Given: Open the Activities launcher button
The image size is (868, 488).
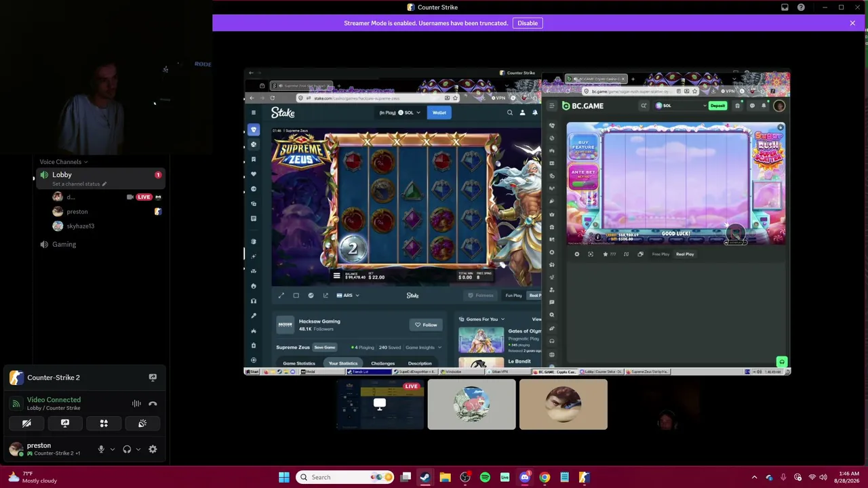Looking at the screenshot, I should pos(104,423).
